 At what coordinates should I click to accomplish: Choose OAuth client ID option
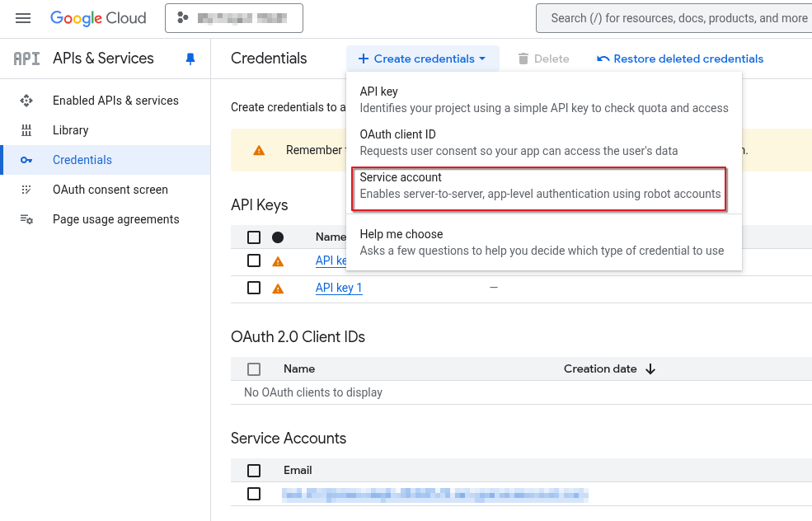(544, 143)
